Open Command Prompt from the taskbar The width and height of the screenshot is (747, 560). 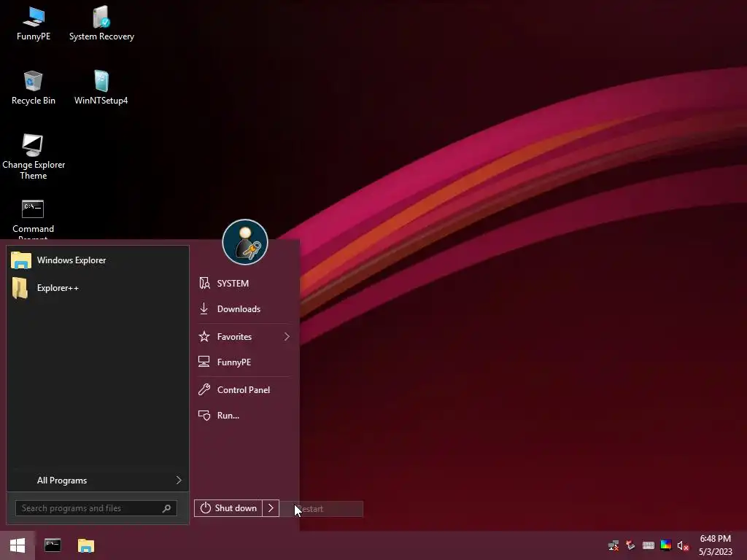53,545
